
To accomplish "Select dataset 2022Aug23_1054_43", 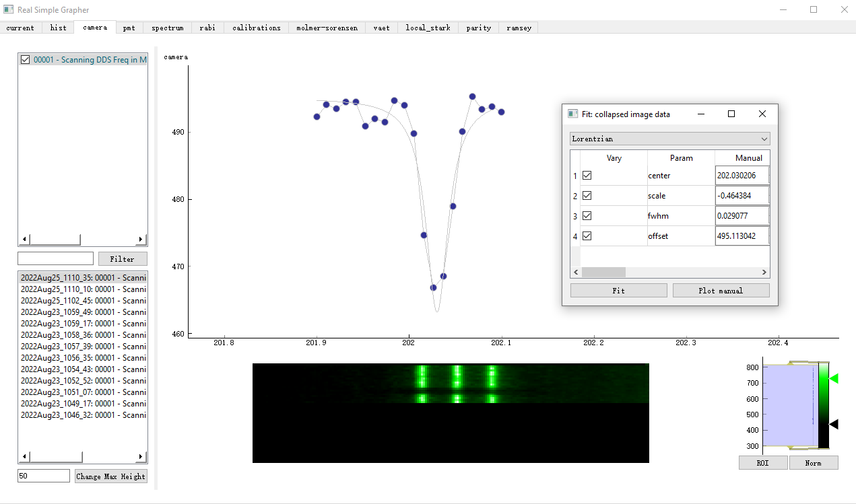I will (x=83, y=369).
